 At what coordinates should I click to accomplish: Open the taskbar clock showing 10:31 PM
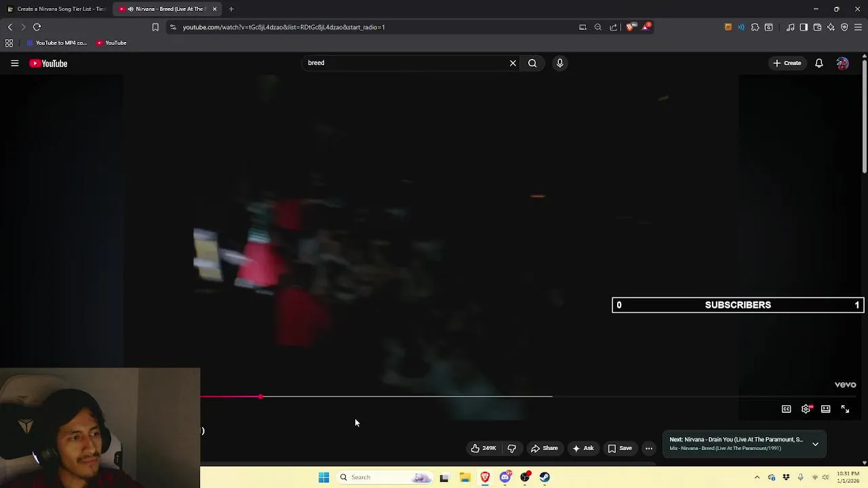coord(848,477)
